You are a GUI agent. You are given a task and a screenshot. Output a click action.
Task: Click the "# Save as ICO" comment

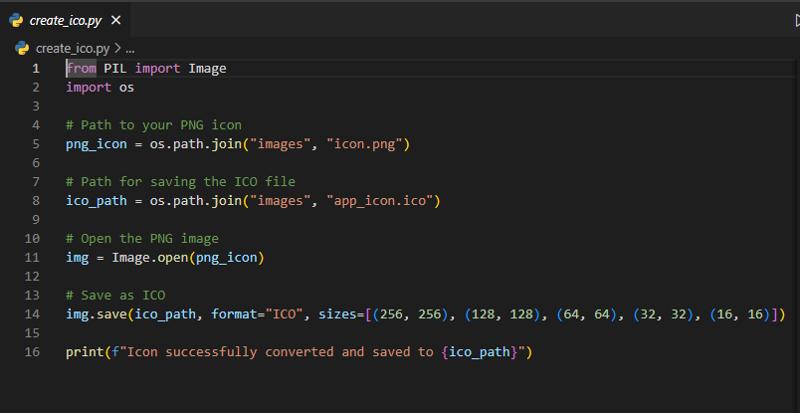(x=115, y=296)
